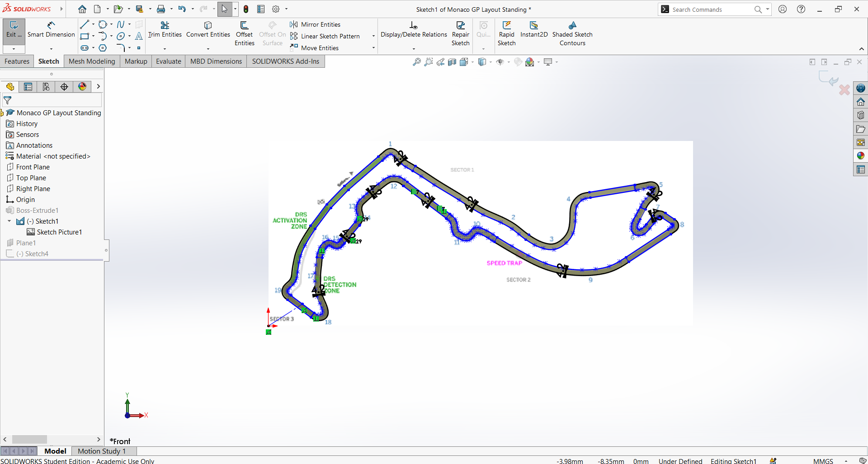Viewport: 868px width, 464px height.
Task: Click the Rebuild traffic light icon
Action: [x=246, y=9]
